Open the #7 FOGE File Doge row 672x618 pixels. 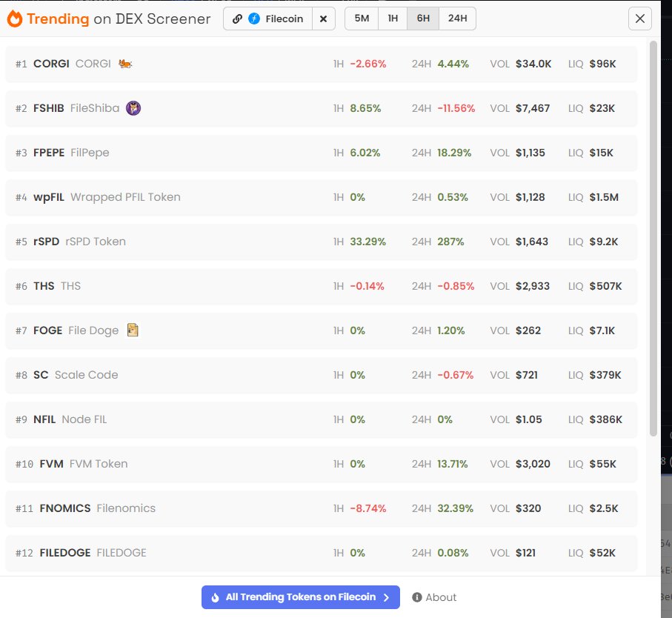click(x=321, y=330)
